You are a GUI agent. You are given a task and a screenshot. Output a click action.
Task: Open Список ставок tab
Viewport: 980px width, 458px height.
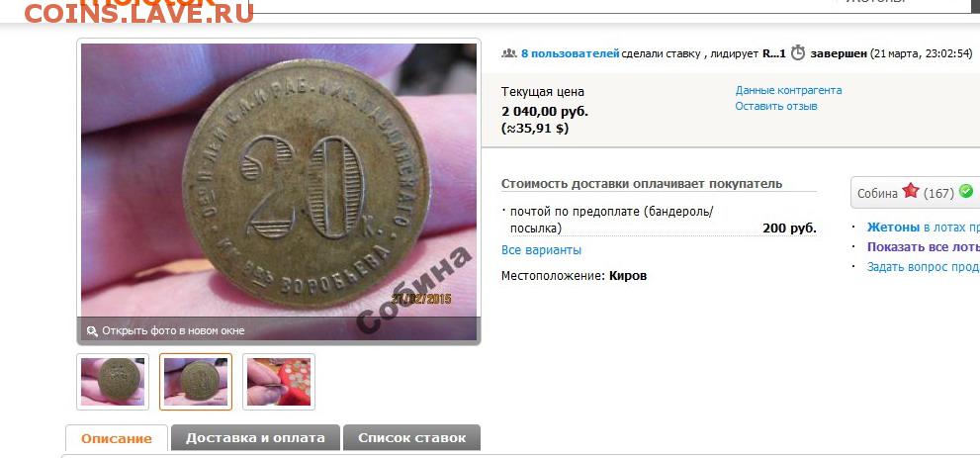click(x=411, y=437)
